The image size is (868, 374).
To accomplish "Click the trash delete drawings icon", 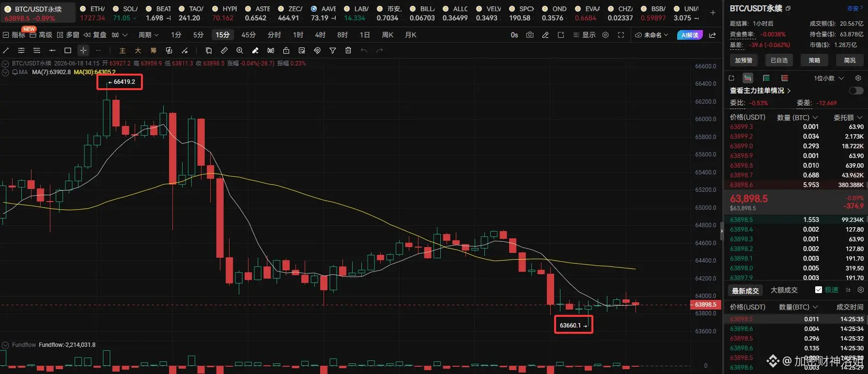I will pyautogui.click(x=348, y=50).
